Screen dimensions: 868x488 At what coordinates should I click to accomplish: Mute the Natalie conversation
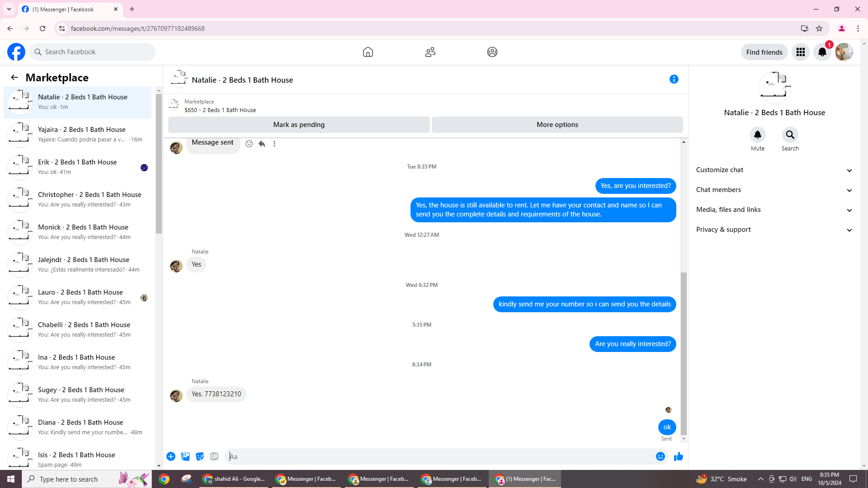click(x=758, y=135)
